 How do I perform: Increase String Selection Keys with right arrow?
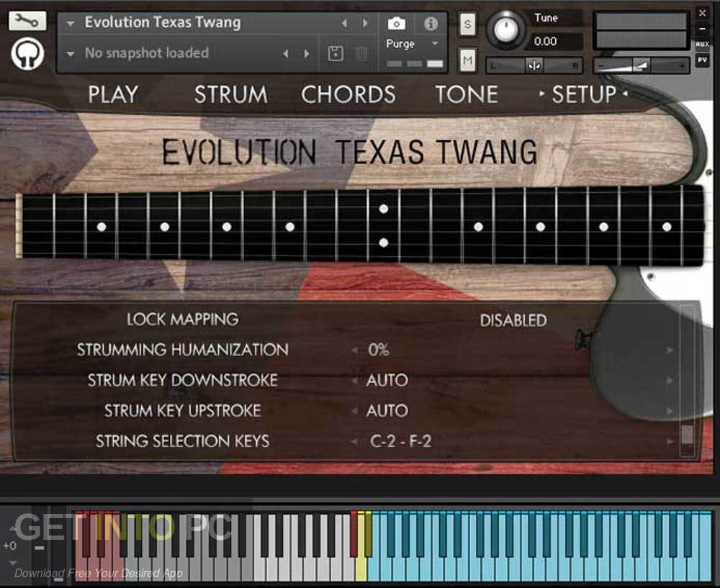coord(670,442)
